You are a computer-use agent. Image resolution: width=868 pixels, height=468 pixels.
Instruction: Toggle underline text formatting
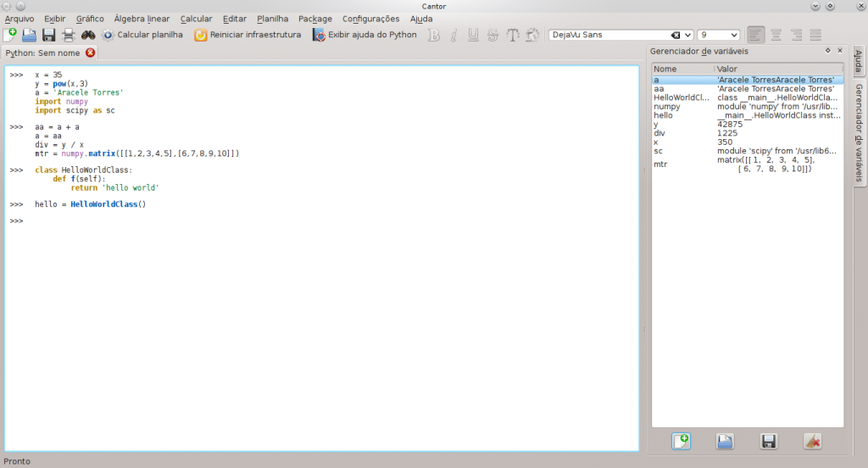tap(473, 35)
